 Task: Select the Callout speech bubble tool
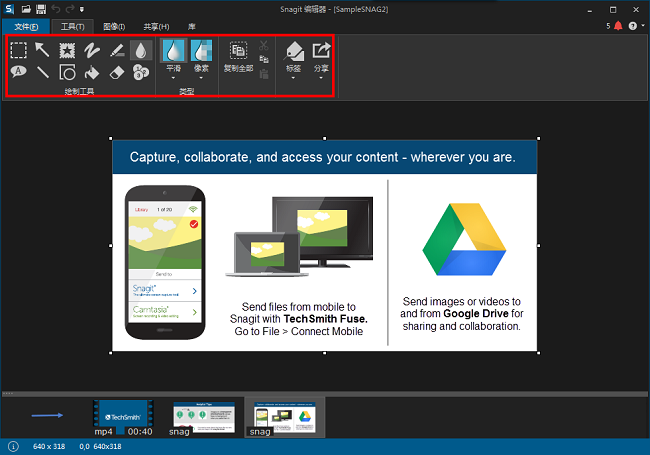click(18, 72)
